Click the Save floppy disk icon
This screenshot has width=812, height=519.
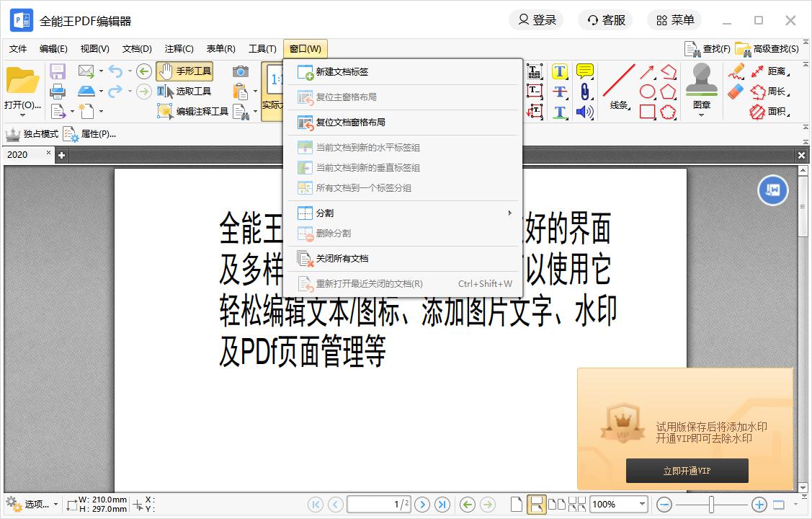(58, 71)
